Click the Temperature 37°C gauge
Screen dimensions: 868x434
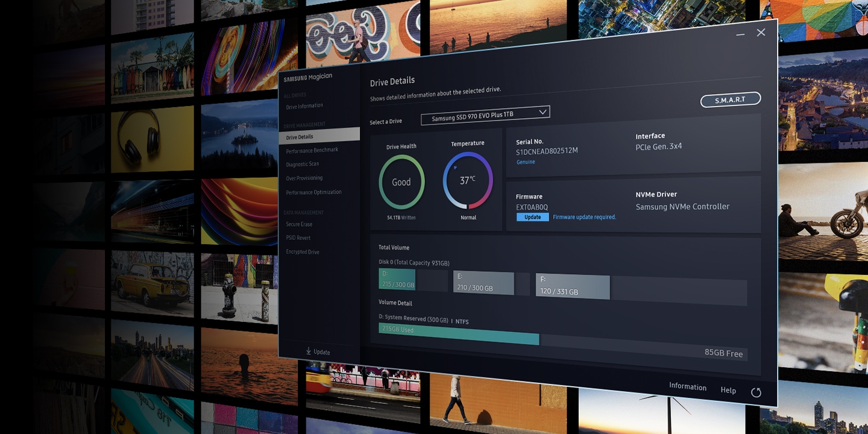tap(468, 180)
